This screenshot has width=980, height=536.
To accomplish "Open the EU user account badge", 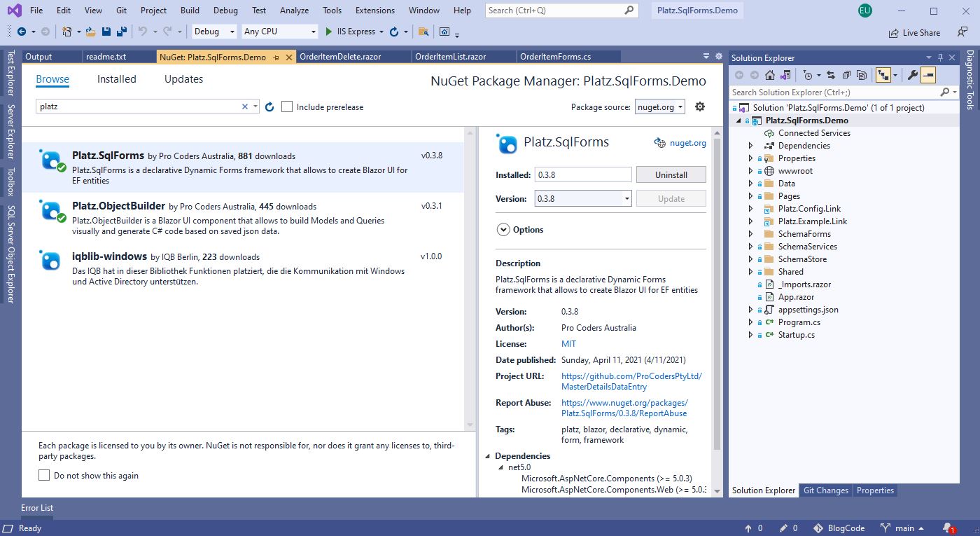I will tap(864, 11).
